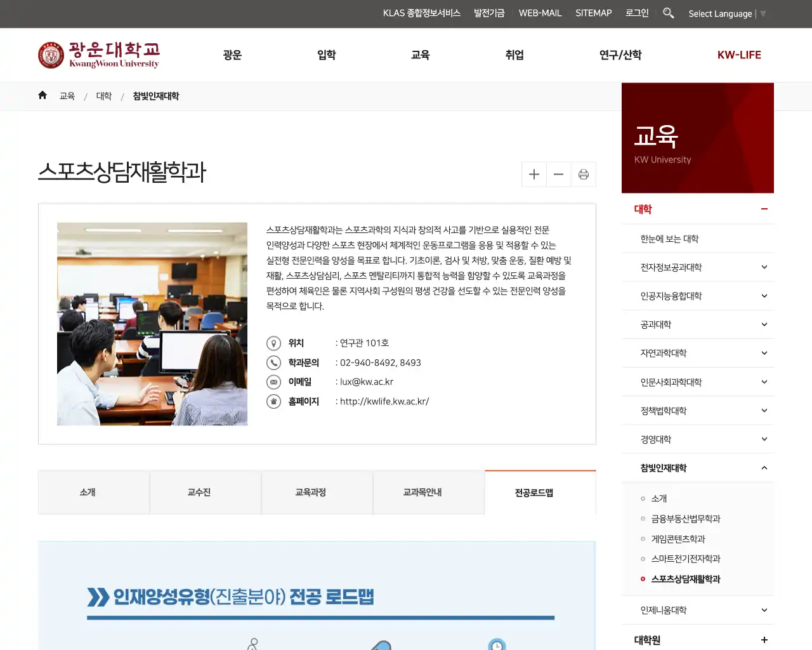Collapse the 참빛인재대학 submenu chevron
This screenshot has width=812, height=650.
pyautogui.click(x=764, y=468)
